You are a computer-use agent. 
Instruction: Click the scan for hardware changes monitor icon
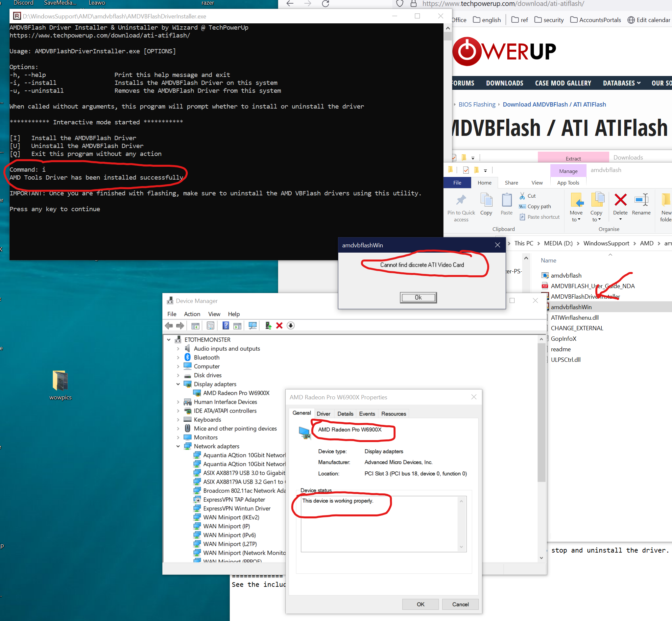pos(252,325)
